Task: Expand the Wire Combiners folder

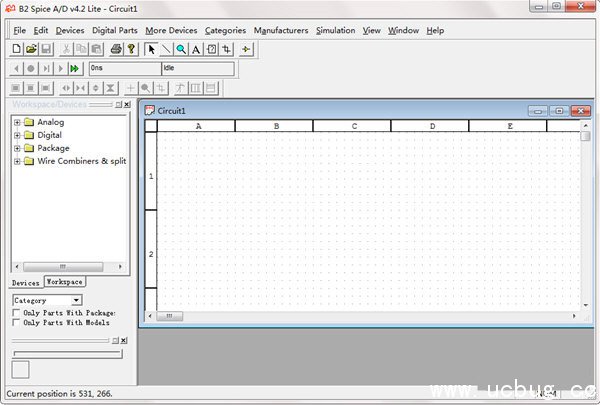Action: click(x=17, y=161)
